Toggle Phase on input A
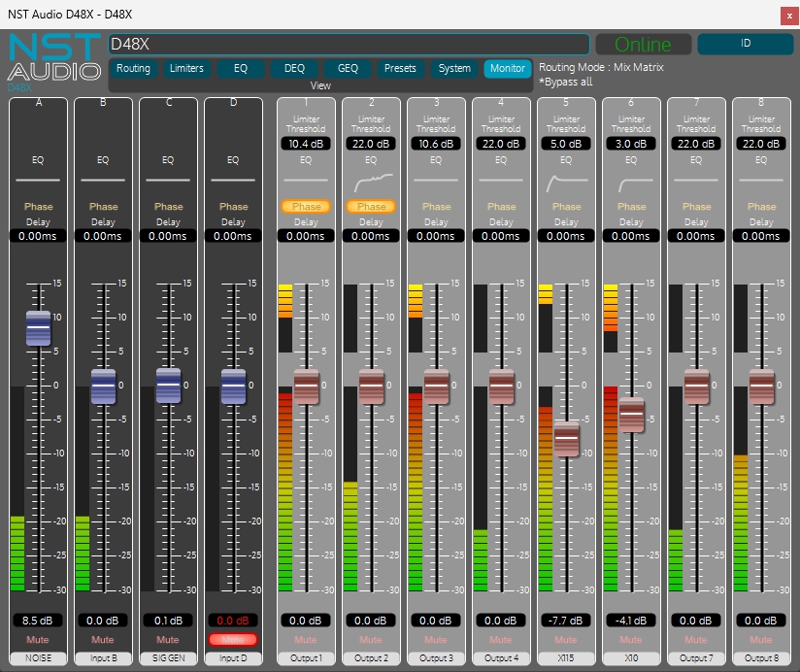This screenshot has width=800, height=672. coord(38,207)
